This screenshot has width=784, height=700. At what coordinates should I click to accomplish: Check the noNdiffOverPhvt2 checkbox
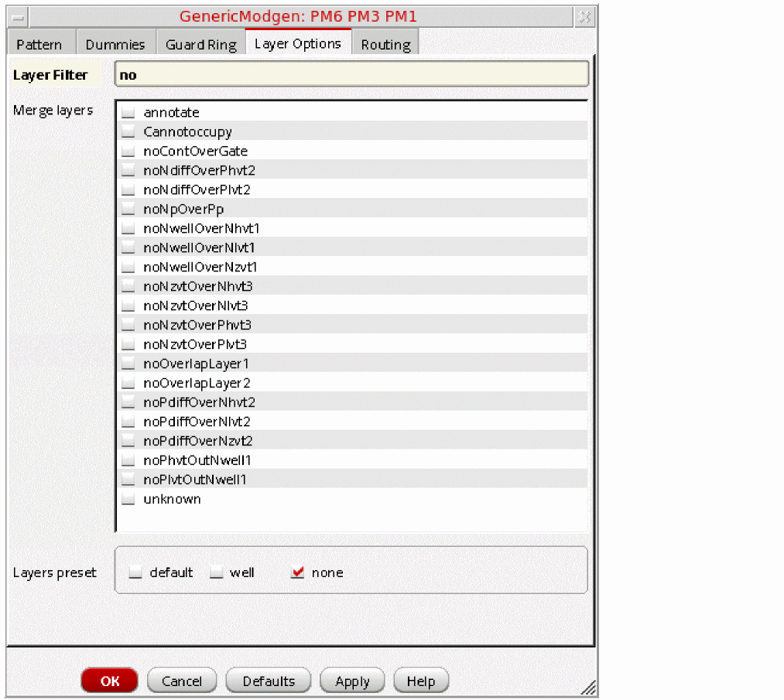[x=128, y=170]
